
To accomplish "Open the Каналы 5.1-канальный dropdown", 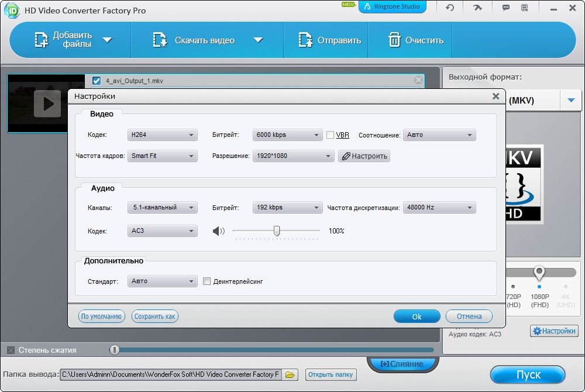I will click(x=162, y=207).
